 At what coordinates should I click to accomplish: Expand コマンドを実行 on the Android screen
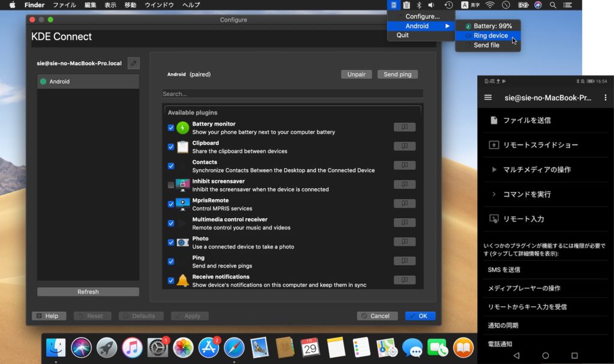526,194
